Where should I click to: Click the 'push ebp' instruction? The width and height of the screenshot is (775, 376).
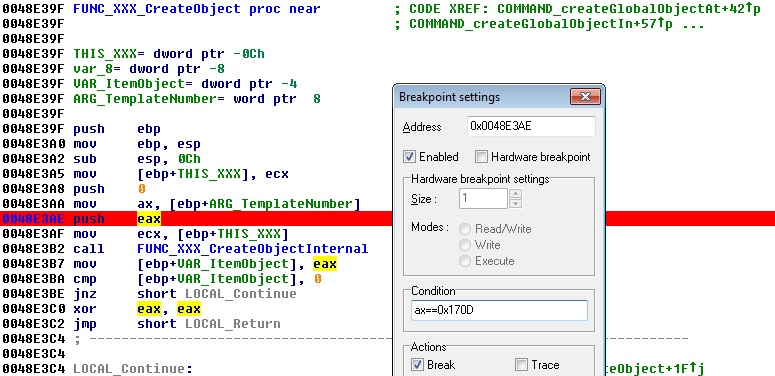(x=117, y=129)
